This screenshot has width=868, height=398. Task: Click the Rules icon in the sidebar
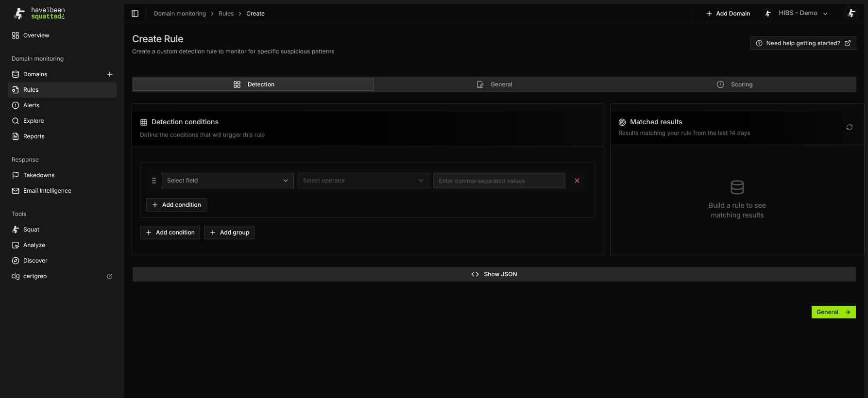[x=16, y=90]
